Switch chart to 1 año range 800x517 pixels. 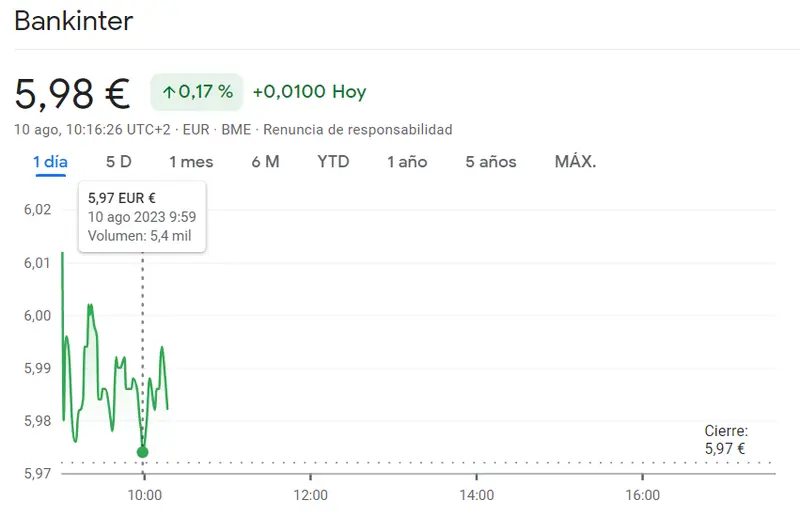click(407, 162)
